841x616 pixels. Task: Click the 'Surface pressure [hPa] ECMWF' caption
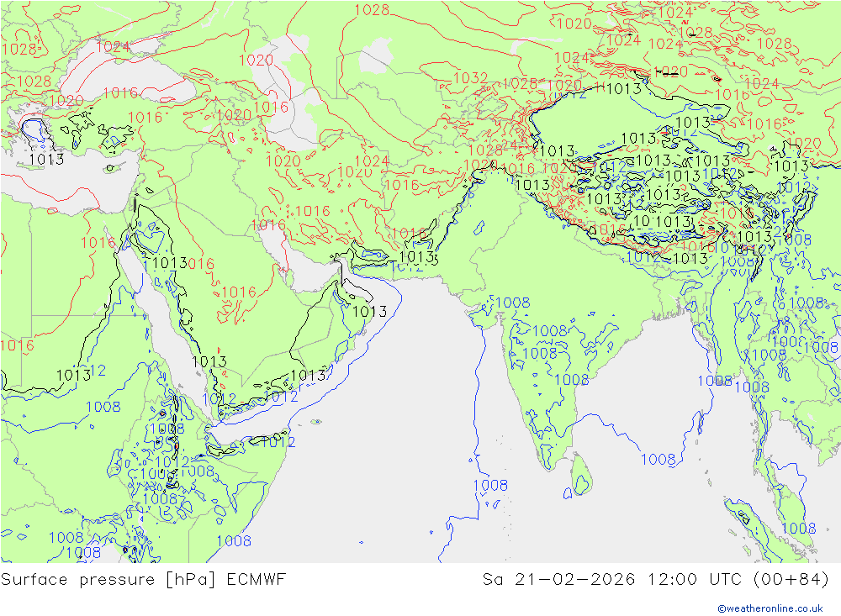pyautogui.click(x=143, y=580)
